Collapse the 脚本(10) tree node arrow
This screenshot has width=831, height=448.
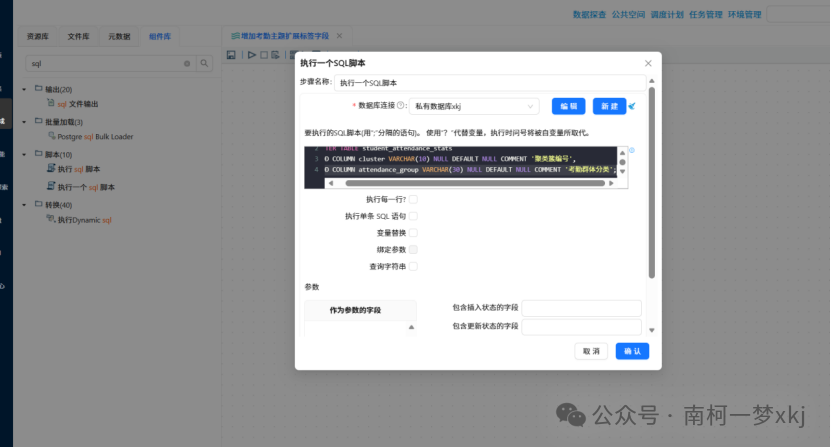tap(24, 155)
